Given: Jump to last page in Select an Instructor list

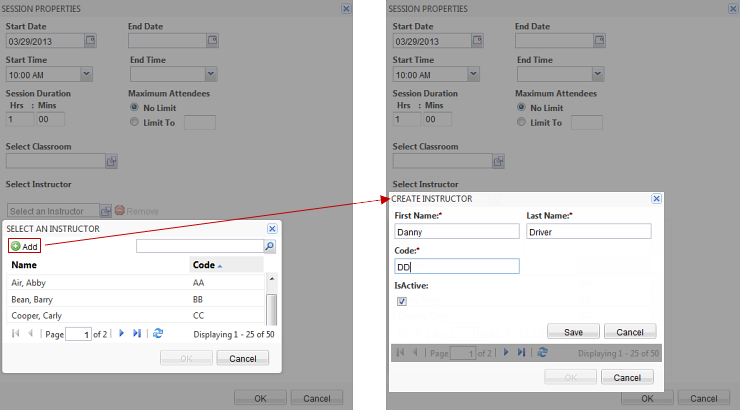Looking at the screenshot, I should 137,333.
